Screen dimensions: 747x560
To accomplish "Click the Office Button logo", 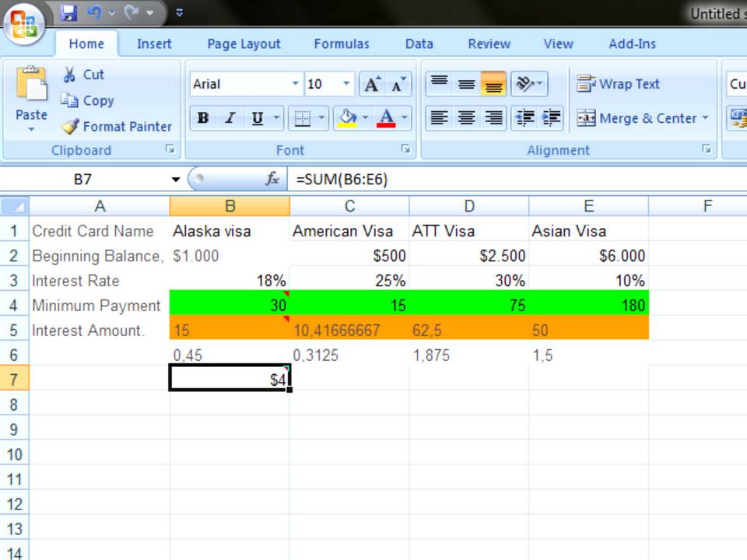I will 23,25.
